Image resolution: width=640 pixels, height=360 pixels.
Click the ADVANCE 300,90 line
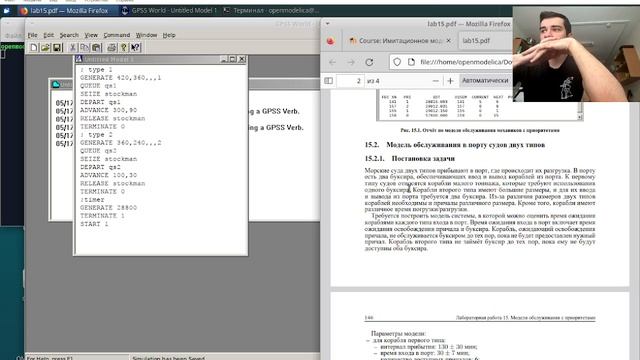click(x=109, y=110)
